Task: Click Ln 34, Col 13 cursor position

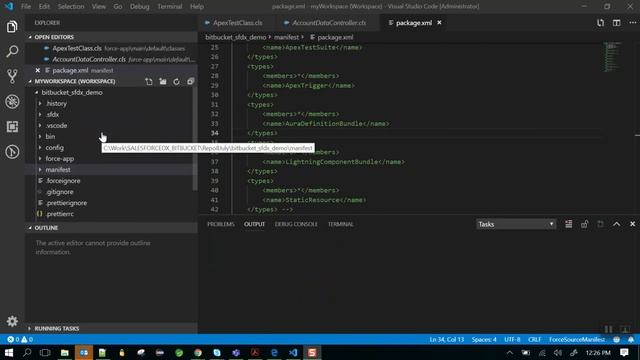Action: pos(447,340)
